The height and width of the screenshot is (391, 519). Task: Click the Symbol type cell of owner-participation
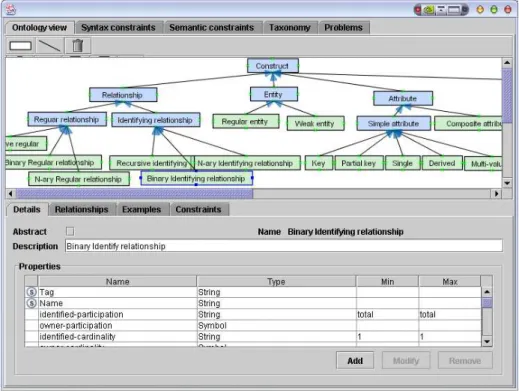[x=276, y=325]
